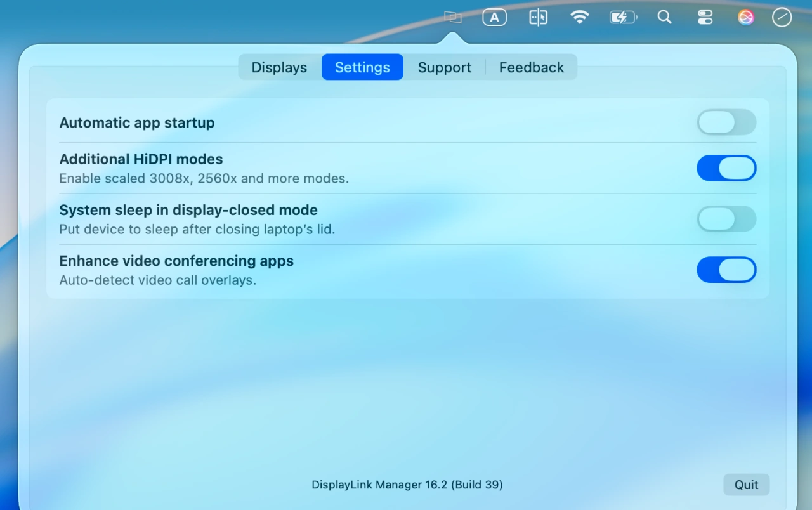Image resolution: width=812 pixels, height=510 pixels.
Task: Launch Siri from menu bar
Action: 746,17
